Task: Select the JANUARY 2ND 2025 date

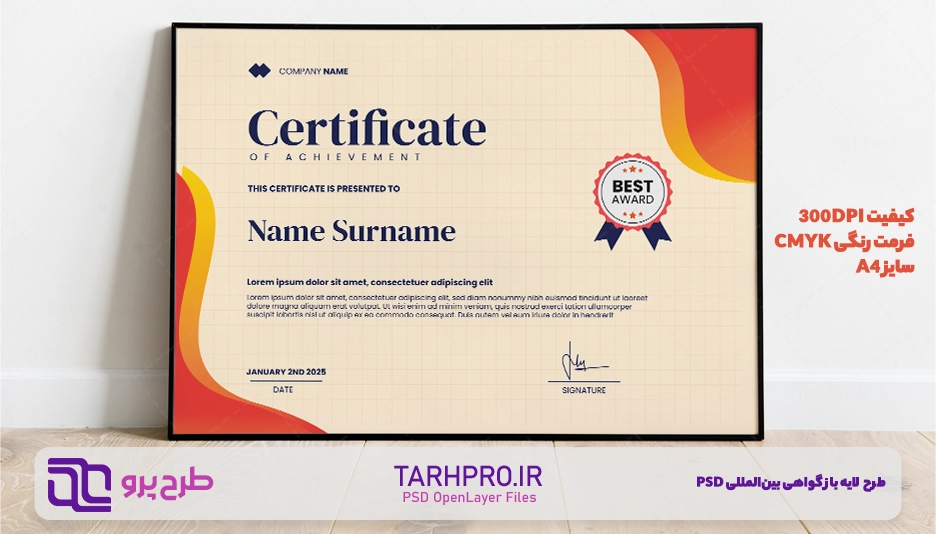Action: tap(285, 372)
